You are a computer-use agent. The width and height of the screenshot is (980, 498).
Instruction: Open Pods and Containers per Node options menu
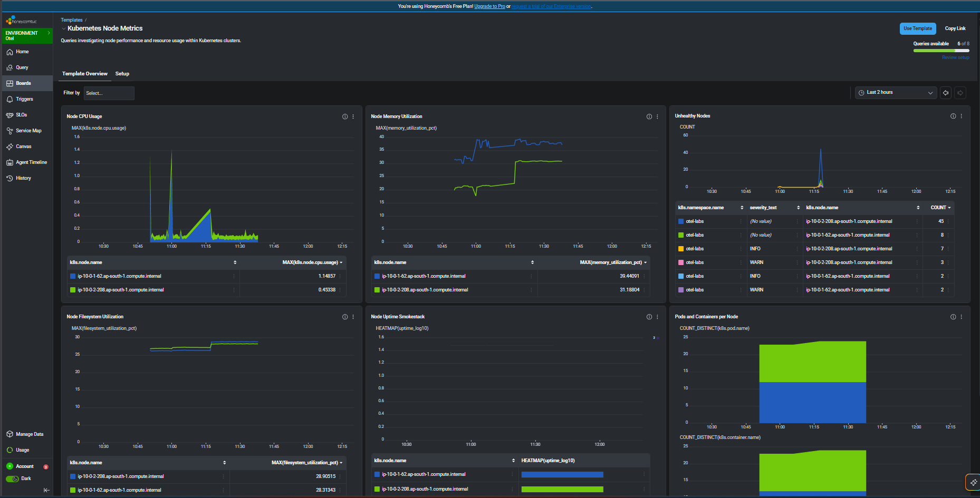(x=962, y=317)
